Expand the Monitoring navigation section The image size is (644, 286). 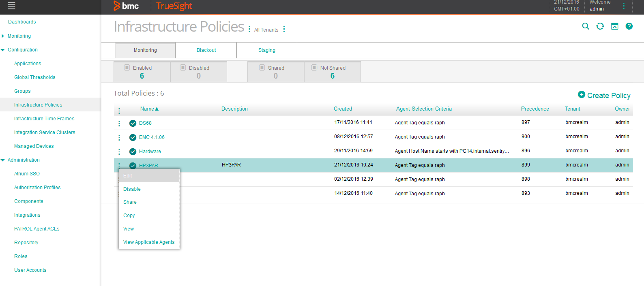(3, 36)
